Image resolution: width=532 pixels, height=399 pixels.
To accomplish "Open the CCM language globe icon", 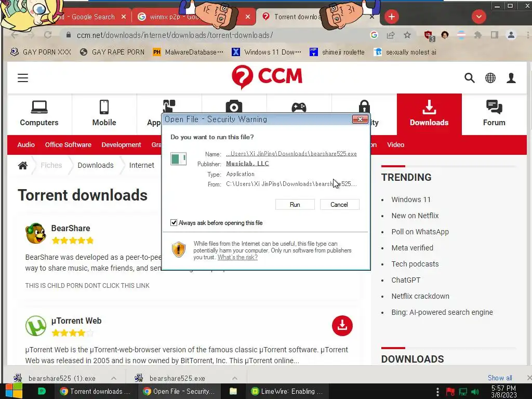I will [x=490, y=78].
